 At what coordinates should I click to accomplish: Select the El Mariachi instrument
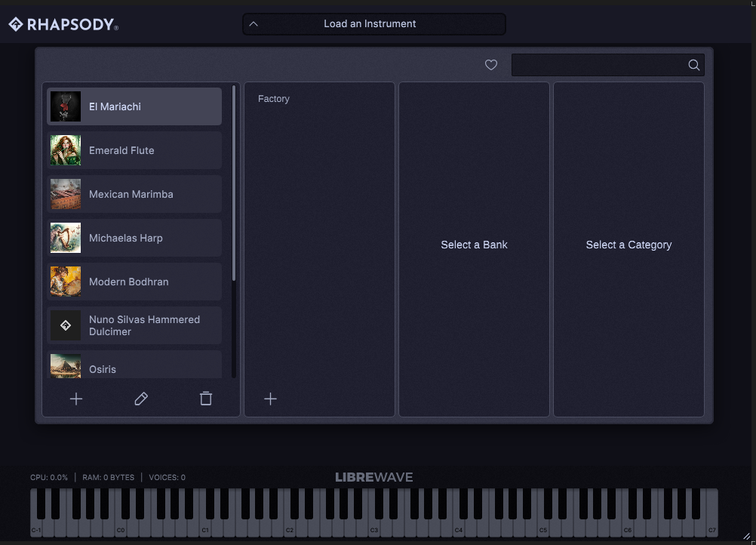click(134, 106)
